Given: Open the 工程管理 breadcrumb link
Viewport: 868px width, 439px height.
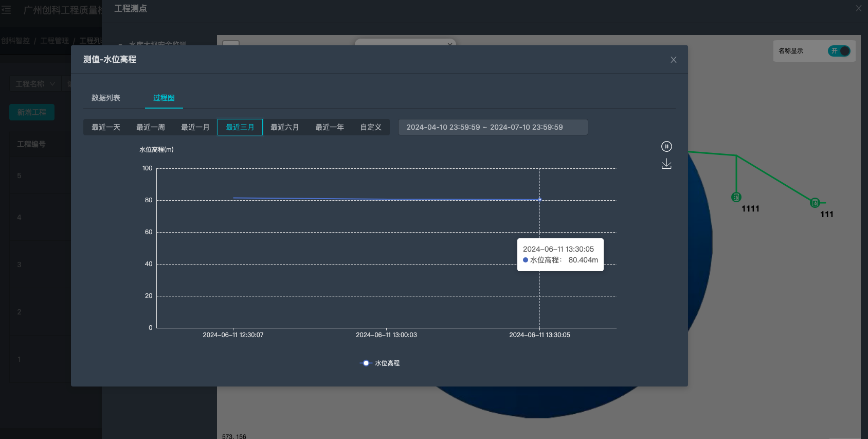Looking at the screenshot, I should click(55, 41).
